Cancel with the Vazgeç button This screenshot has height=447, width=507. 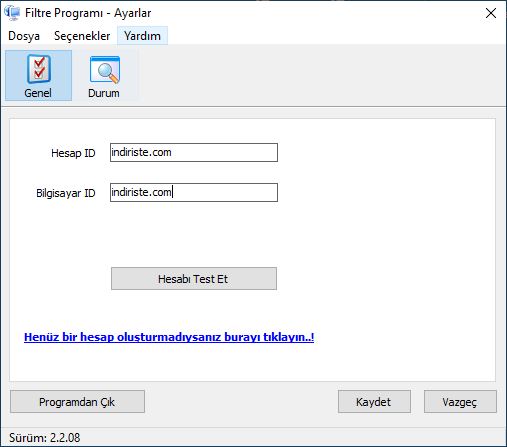pos(460,402)
